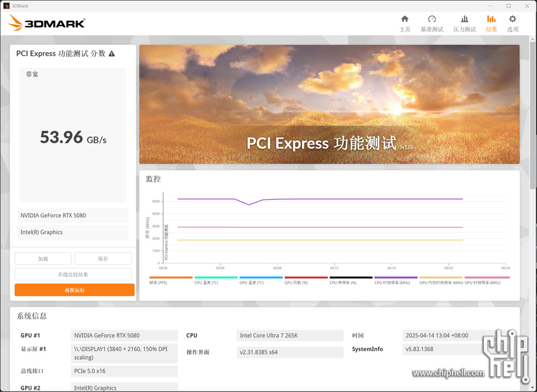Toggle the GPU 时钟频率 pink legend swatch

[487, 277]
